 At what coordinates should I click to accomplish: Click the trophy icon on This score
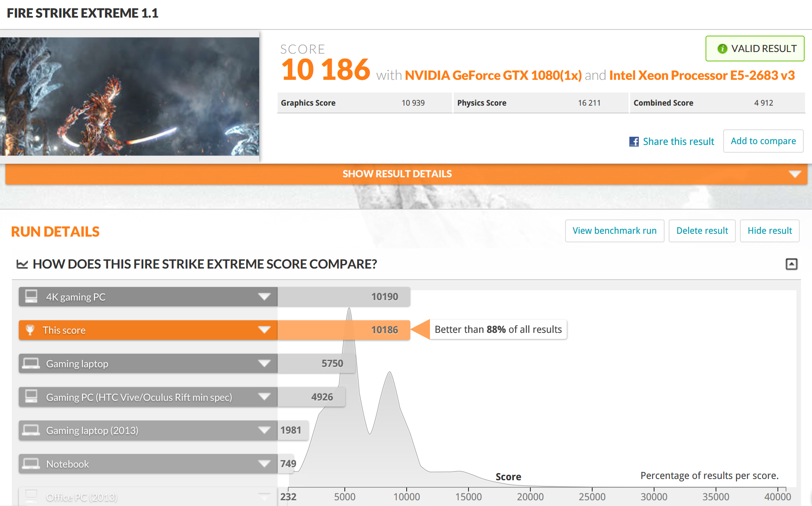coord(30,330)
